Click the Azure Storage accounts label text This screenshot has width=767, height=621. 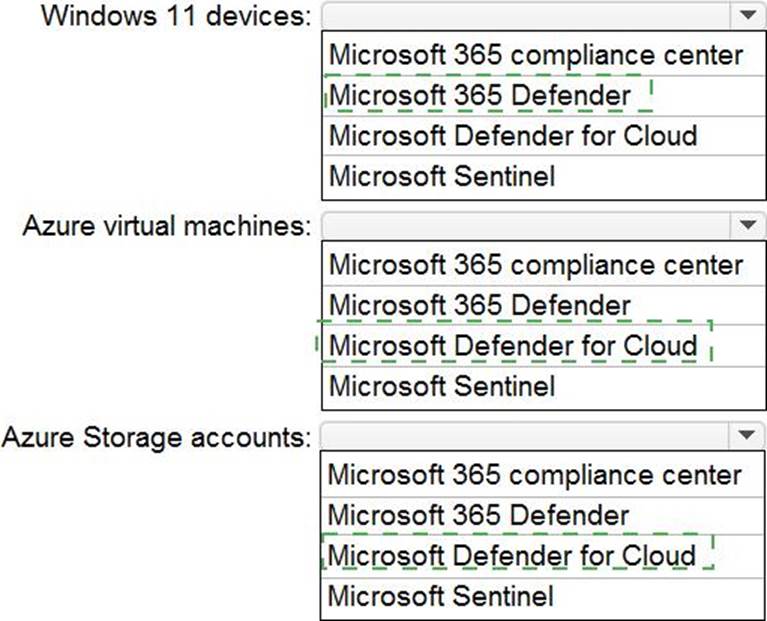(156, 437)
